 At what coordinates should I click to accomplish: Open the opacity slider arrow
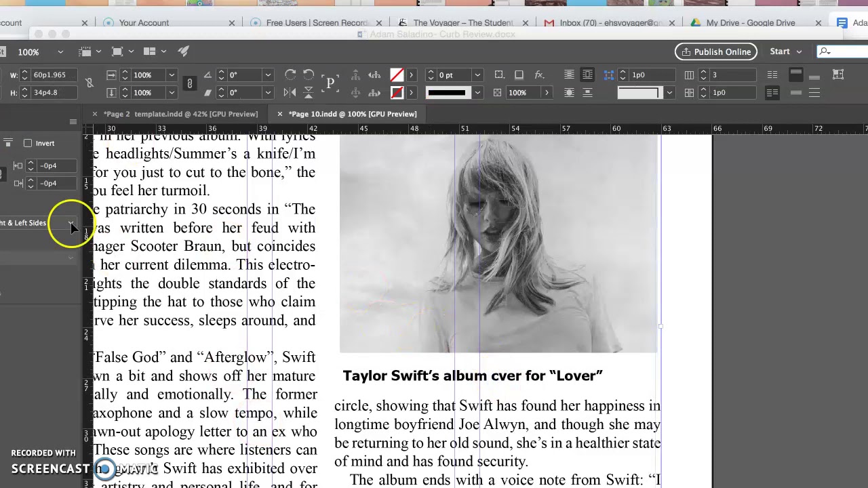pos(547,92)
